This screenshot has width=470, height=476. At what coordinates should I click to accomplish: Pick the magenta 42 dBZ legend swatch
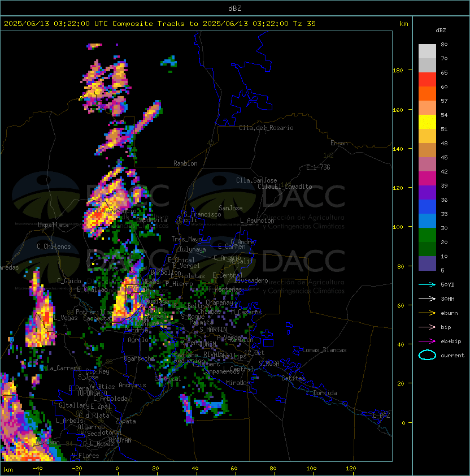[427, 179]
